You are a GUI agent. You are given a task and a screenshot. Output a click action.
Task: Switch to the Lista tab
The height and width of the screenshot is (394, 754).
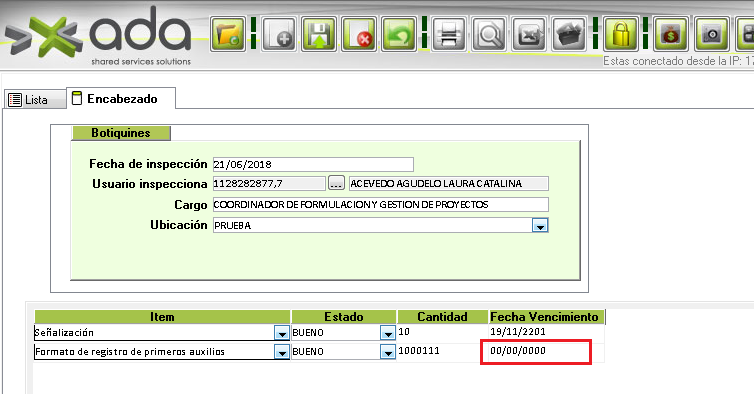coord(36,100)
